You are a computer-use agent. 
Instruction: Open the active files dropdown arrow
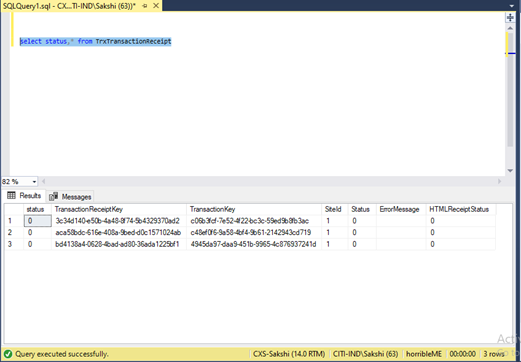click(512, 6)
